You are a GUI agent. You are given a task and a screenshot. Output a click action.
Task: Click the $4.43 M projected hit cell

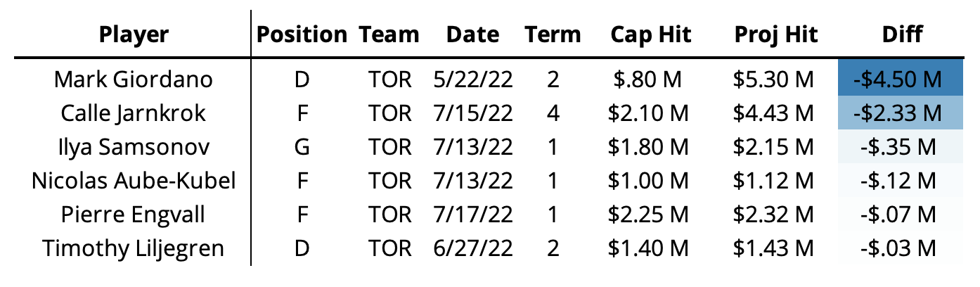click(x=774, y=113)
